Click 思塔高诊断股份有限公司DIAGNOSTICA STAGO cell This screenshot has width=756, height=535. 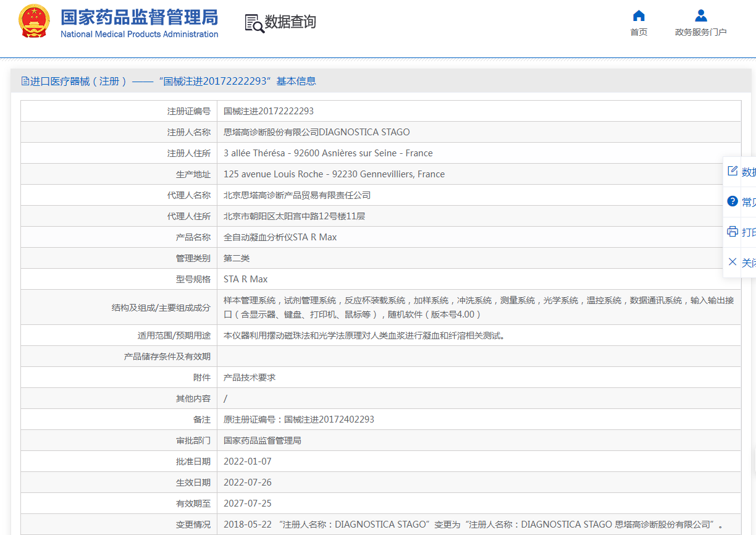pos(317,132)
